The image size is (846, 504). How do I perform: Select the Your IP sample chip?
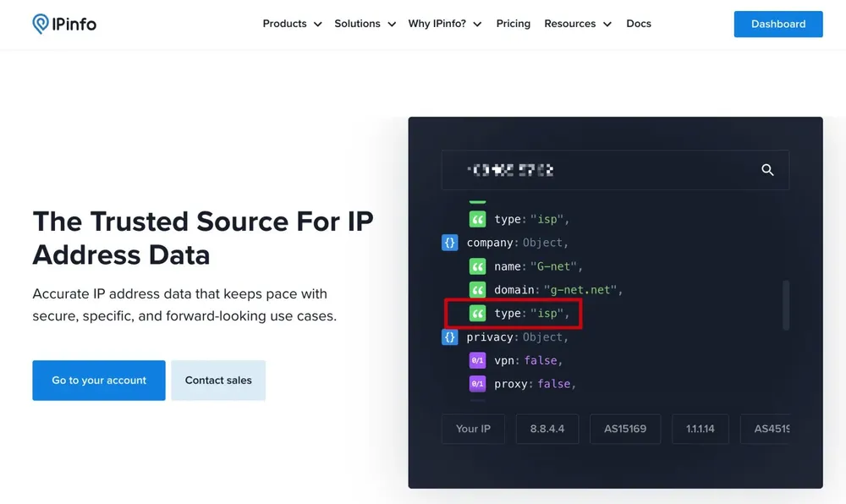[473, 429]
